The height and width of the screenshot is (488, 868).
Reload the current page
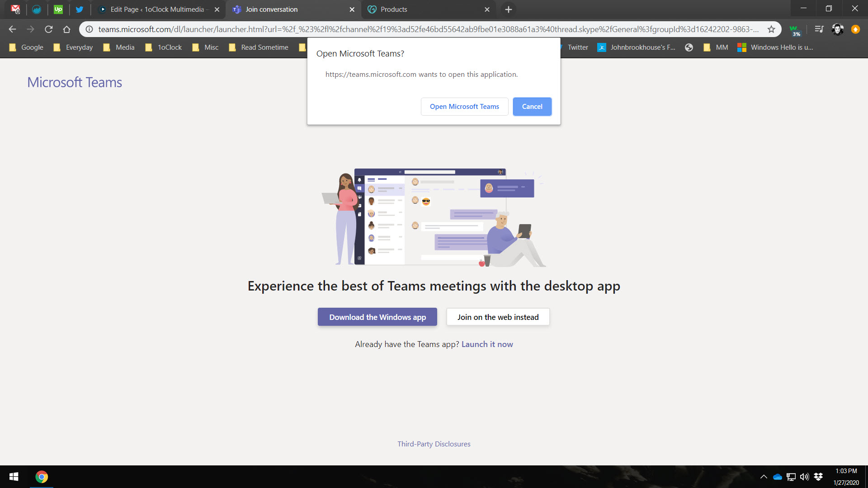coord(49,29)
